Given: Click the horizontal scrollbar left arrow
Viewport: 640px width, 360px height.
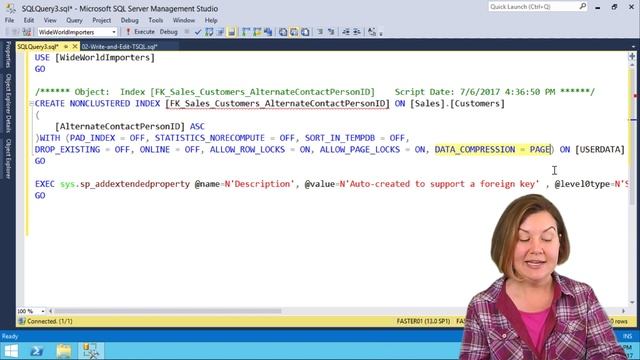Looking at the screenshot, I should (x=50, y=311).
